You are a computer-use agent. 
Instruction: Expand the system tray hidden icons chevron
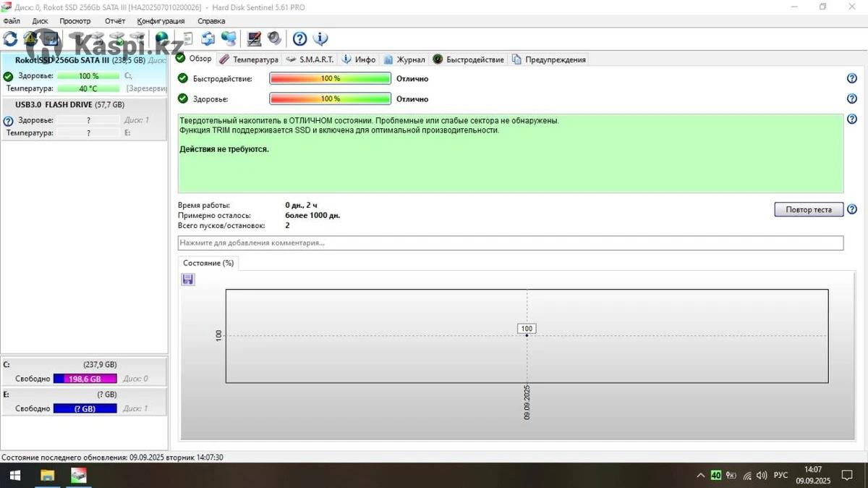[699, 476]
